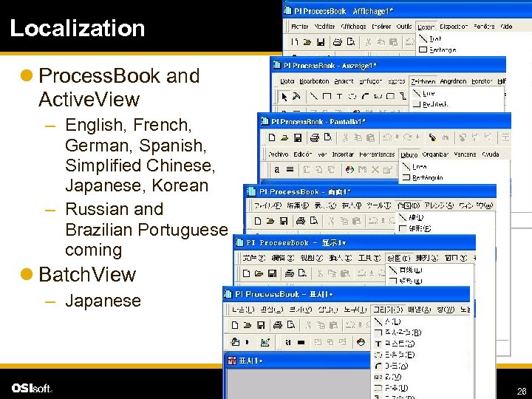Click Print icon in the Pantalla1 toolbar
Image resolution: width=532 pixels, height=399 pixels.
[315, 137]
